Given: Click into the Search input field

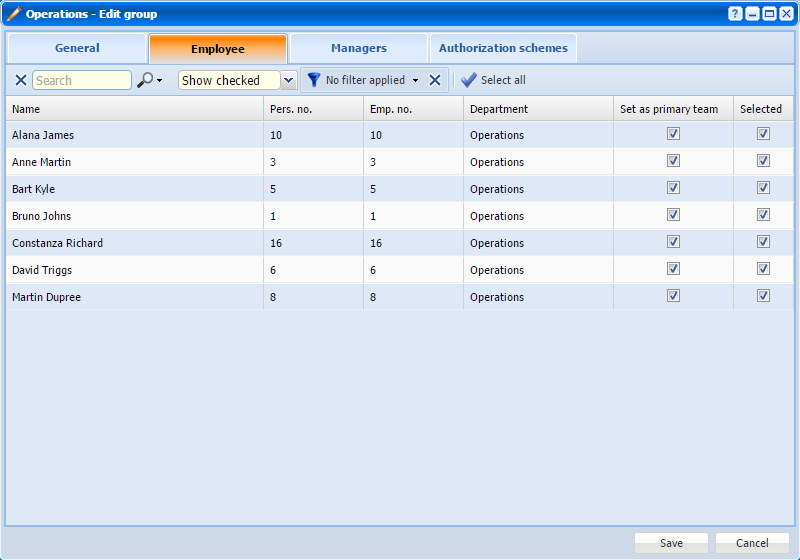Looking at the screenshot, I should (81, 80).
